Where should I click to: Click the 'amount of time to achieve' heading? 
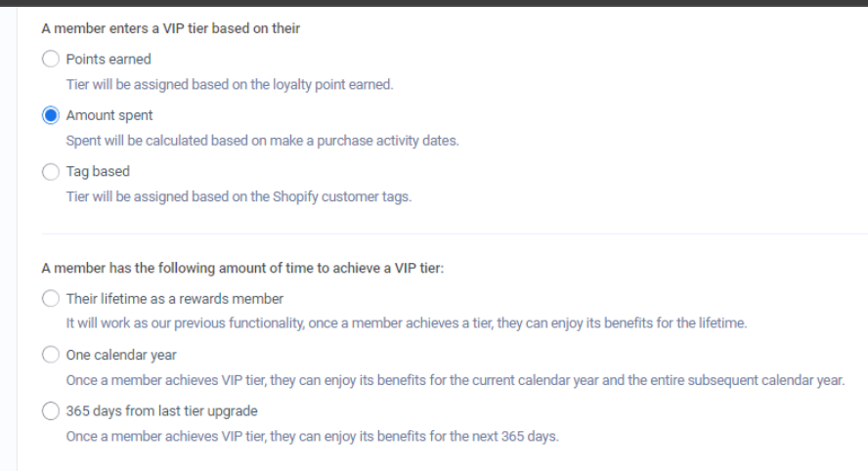point(242,268)
